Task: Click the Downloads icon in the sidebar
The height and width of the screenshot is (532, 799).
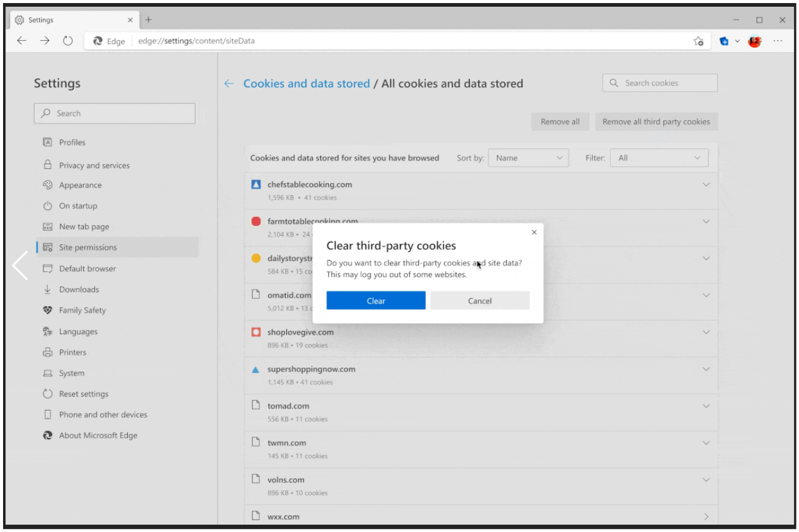Action: 46,290
